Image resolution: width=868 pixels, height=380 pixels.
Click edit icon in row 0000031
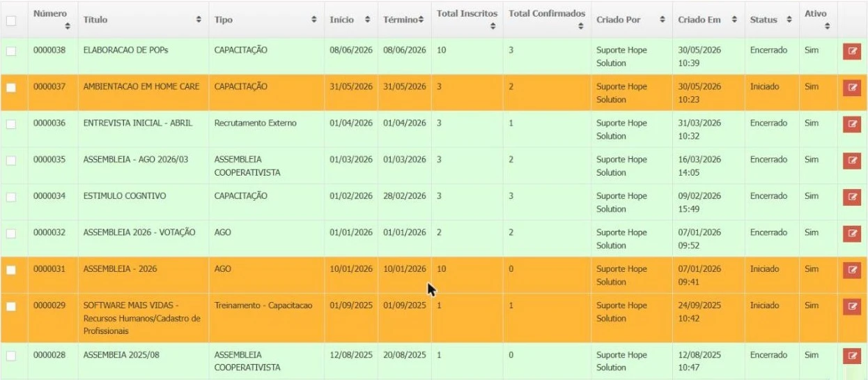click(851, 269)
